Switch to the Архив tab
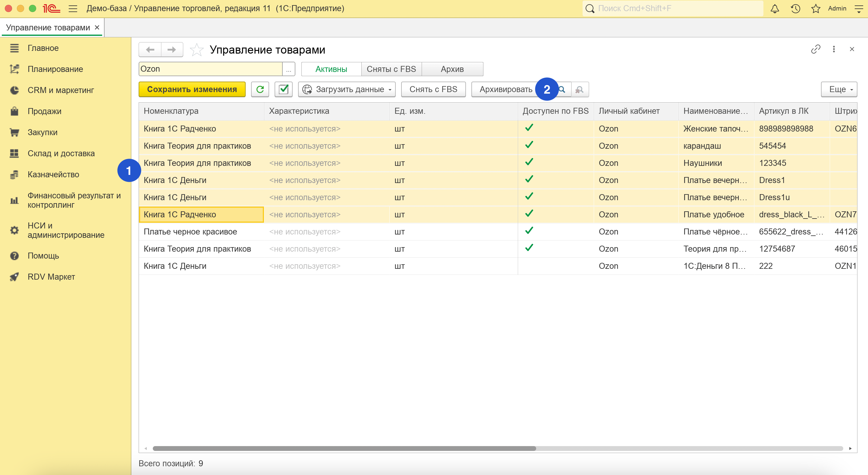868x475 pixels. click(452, 69)
